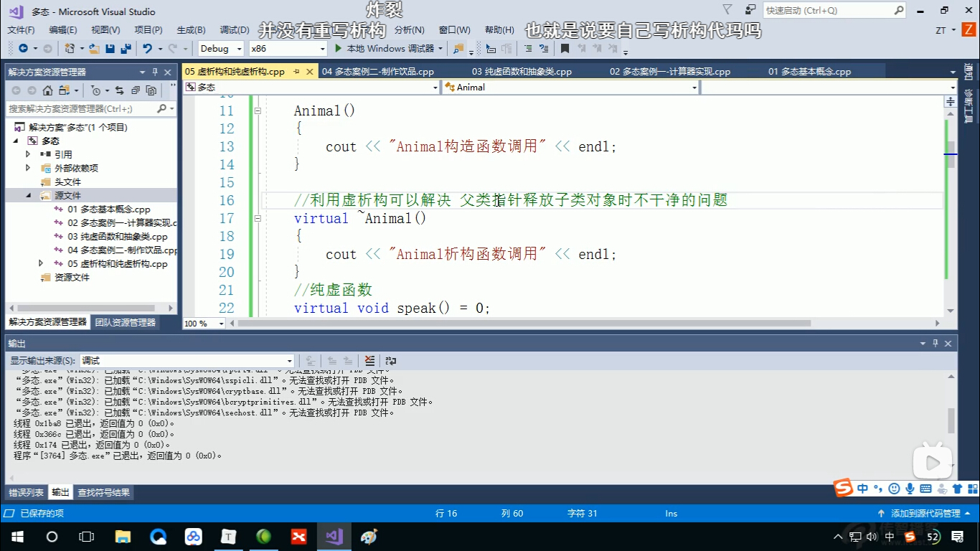This screenshot has height=551, width=980.
Task: Toggle Show All Files in Solution Explorer
Action: point(151,90)
